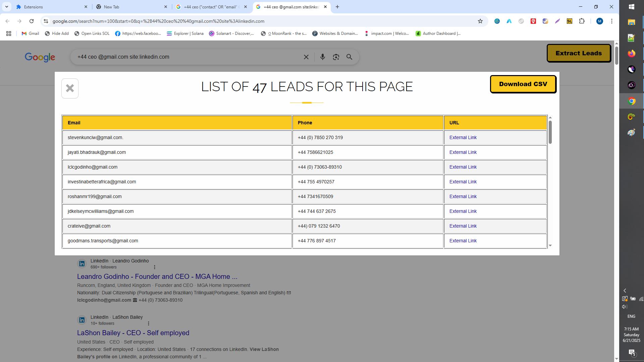Click the magnifier search icon
This screenshot has width=644, height=362.
pyautogui.click(x=349, y=57)
